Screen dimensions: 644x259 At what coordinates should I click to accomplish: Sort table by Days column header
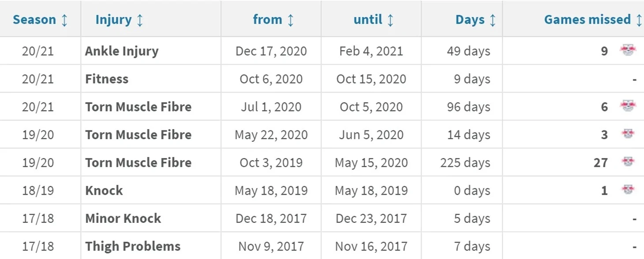tap(470, 20)
